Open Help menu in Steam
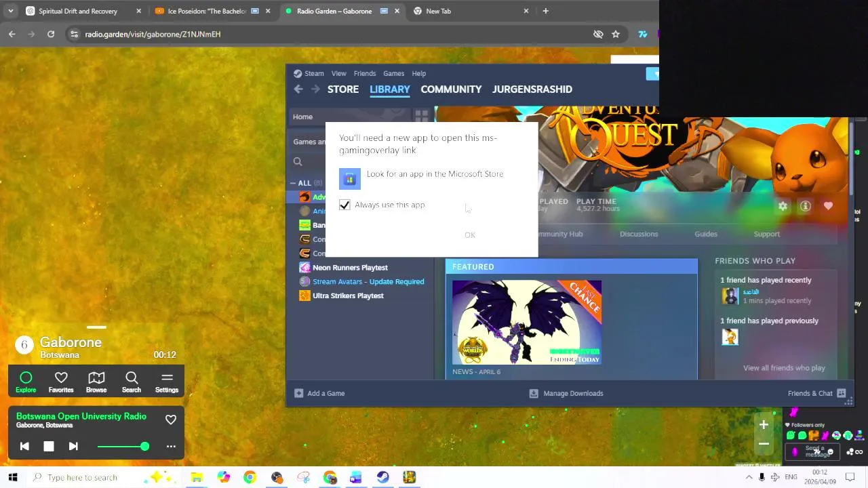 click(x=418, y=73)
